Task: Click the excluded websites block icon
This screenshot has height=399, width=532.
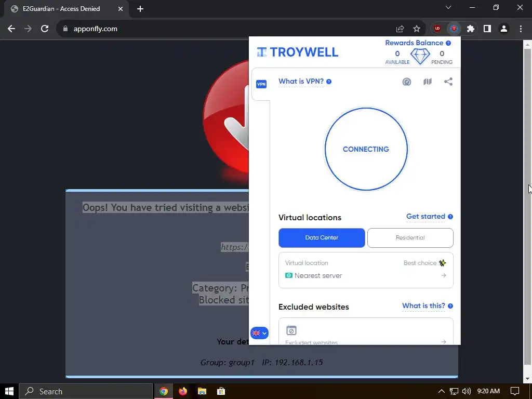Action: click(x=291, y=330)
